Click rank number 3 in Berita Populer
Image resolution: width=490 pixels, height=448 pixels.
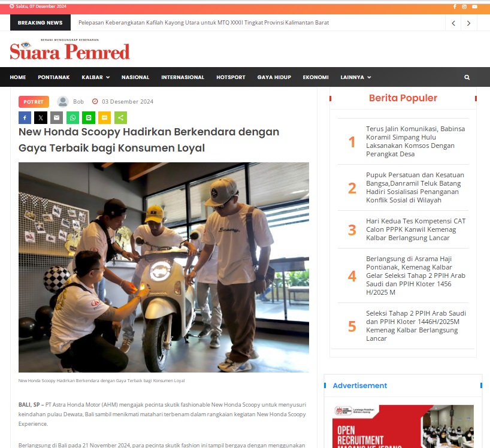352,230
